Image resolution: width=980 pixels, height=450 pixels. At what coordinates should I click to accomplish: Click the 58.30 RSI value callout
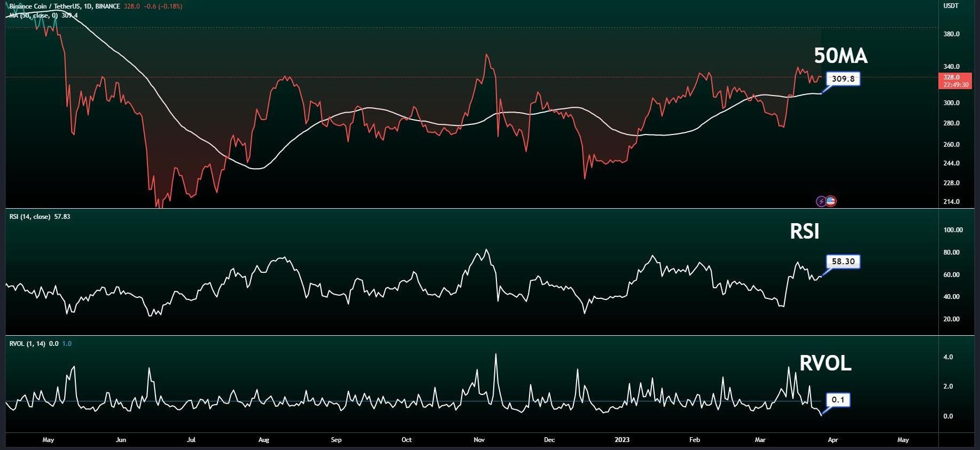[843, 262]
